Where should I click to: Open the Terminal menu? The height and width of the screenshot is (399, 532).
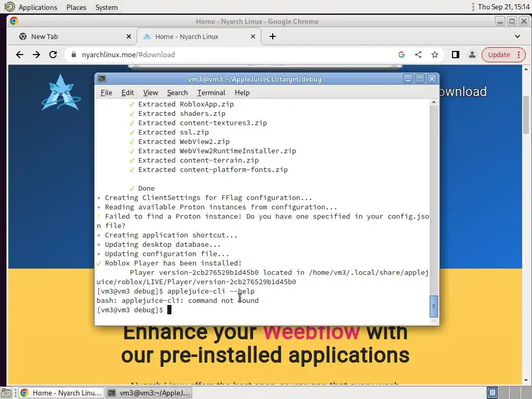(x=211, y=92)
